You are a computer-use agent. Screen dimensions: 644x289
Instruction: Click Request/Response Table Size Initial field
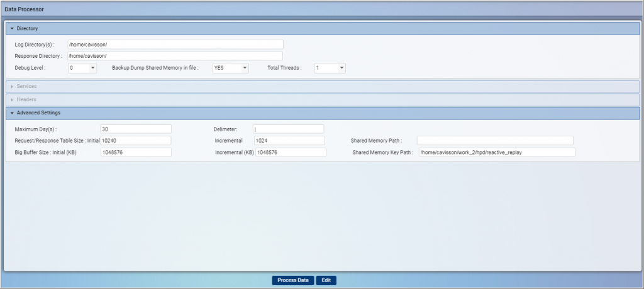[x=136, y=140]
